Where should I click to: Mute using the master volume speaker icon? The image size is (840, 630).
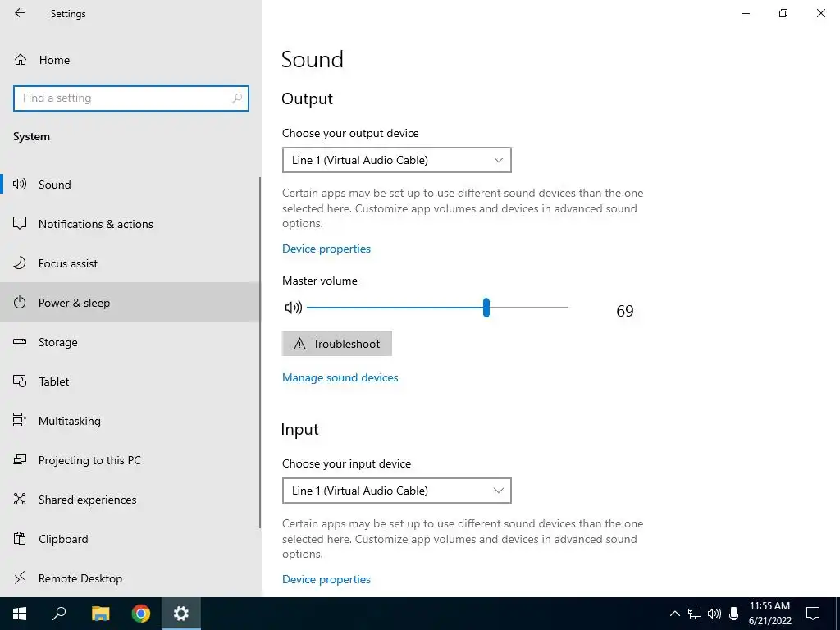294,308
